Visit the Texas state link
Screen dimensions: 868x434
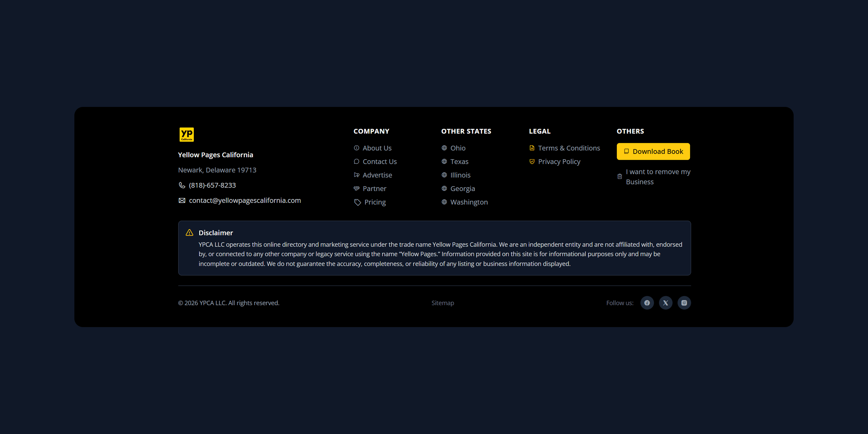click(459, 161)
